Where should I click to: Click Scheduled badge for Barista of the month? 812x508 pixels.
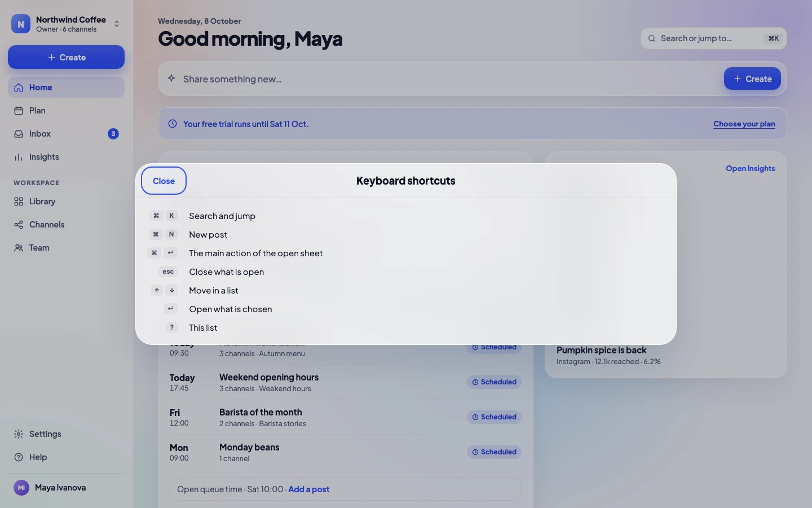tap(494, 417)
